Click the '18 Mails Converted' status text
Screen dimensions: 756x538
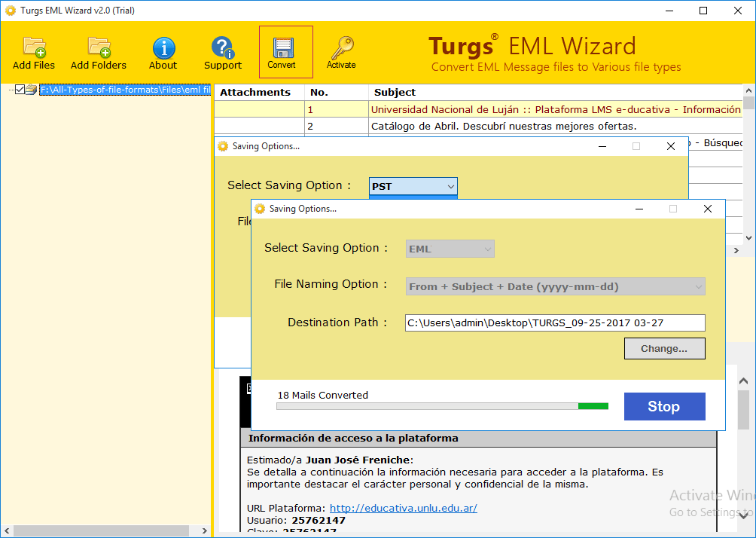pyautogui.click(x=322, y=395)
